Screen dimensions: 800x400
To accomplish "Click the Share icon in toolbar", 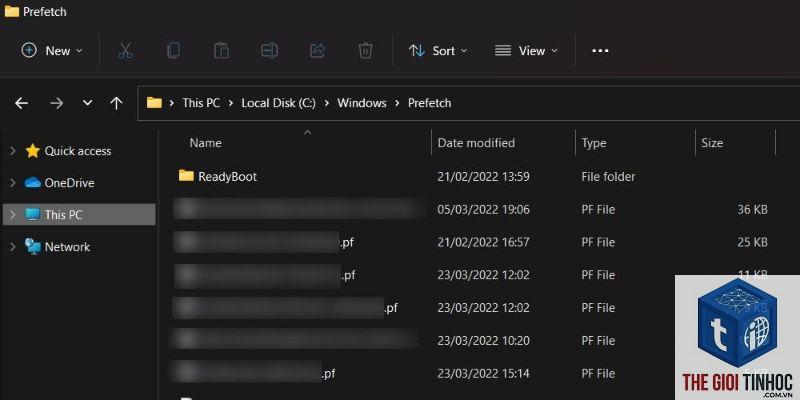I will 317,51.
